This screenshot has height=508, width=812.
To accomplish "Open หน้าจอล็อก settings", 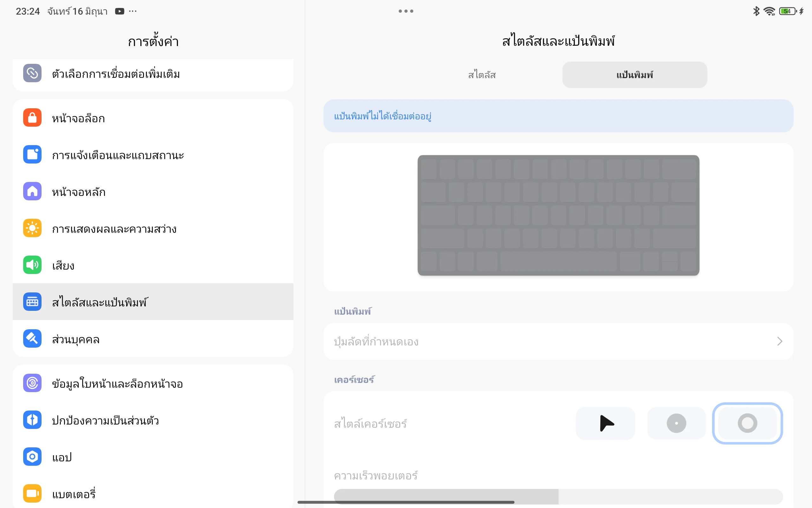I will [x=153, y=117].
